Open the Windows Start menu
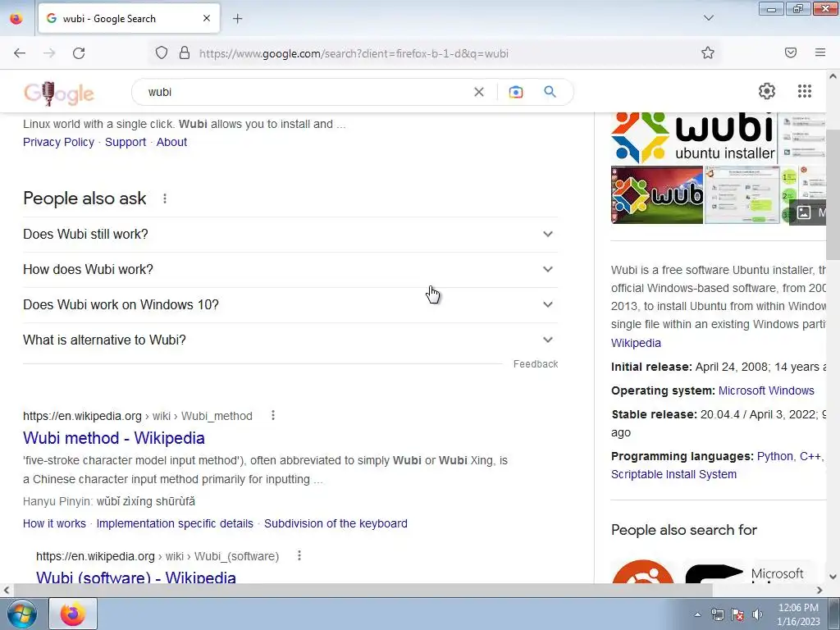840x630 pixels. tap(22, 614)
